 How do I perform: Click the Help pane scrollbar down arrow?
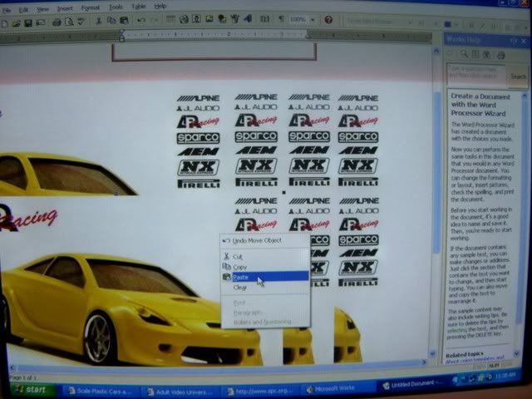tap(516, 353)
